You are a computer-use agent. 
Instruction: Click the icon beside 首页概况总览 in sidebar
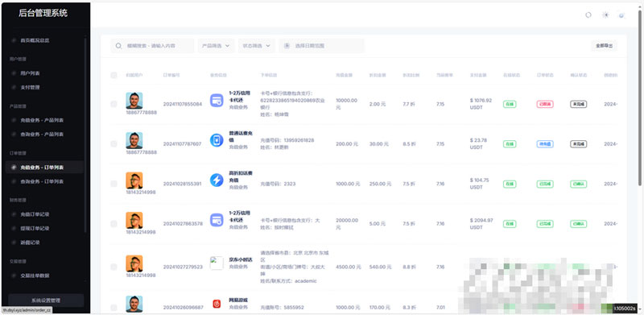[14, 41]
